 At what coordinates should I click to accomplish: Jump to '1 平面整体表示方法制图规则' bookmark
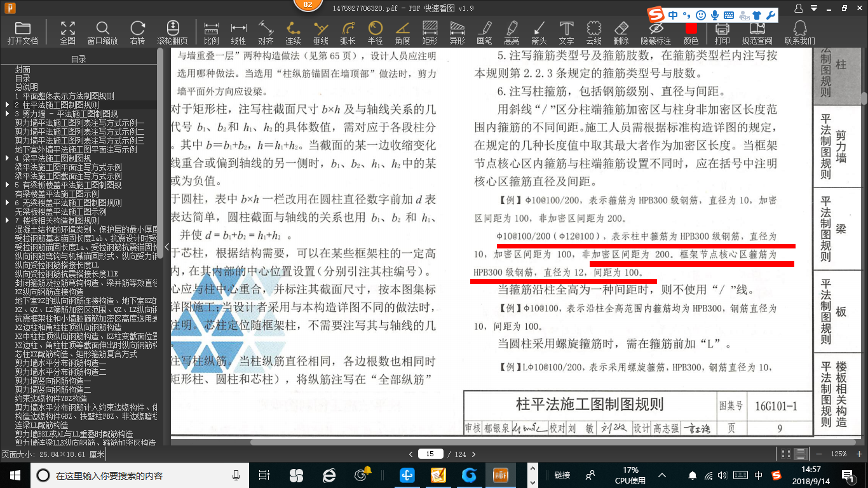[x=65, y=96]
